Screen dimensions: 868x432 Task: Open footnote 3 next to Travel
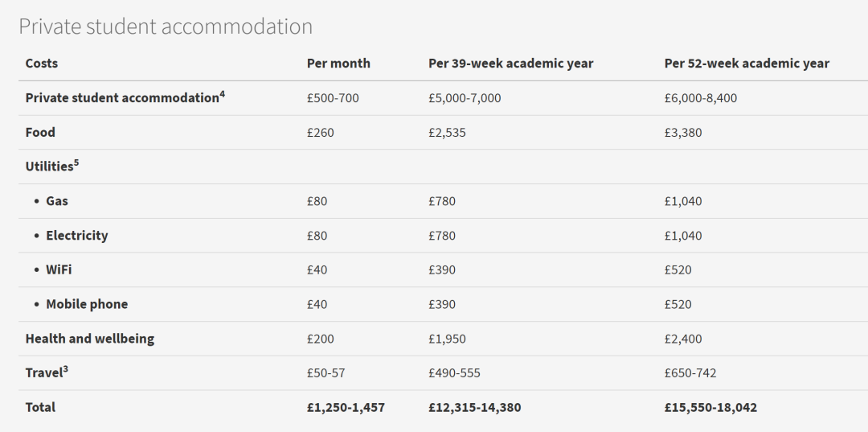63,369
